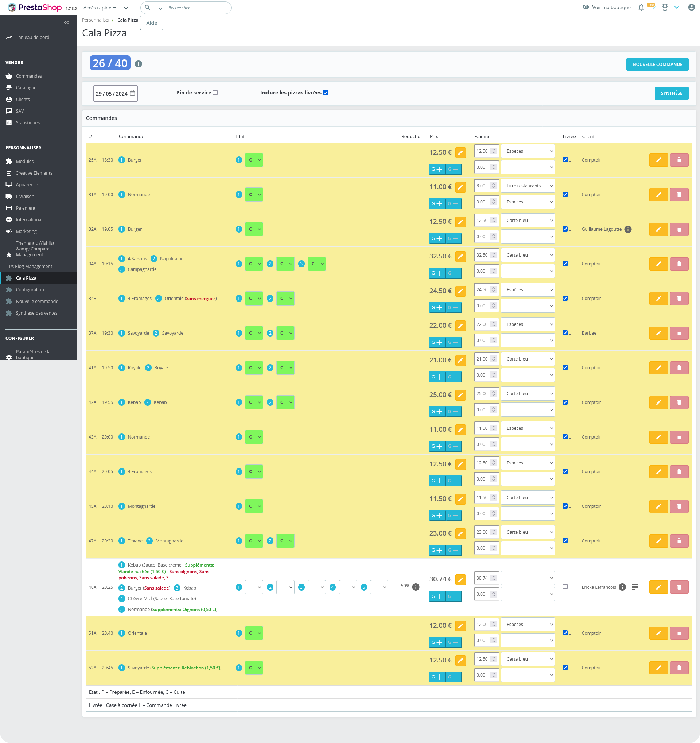Click the PrestaShop logo
The height and width of the screenshot is (743, 700).
35,8
